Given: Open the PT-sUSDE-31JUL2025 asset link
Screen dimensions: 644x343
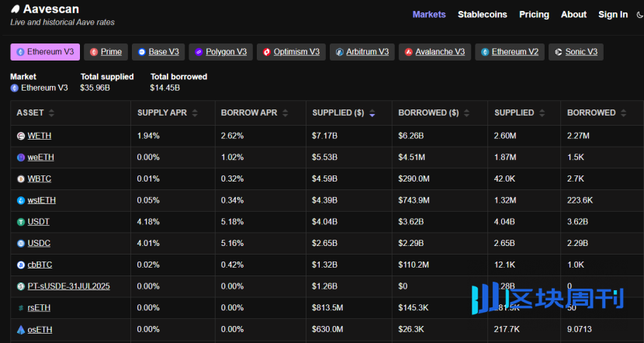Looking at the screenshot, I should 68,286.
